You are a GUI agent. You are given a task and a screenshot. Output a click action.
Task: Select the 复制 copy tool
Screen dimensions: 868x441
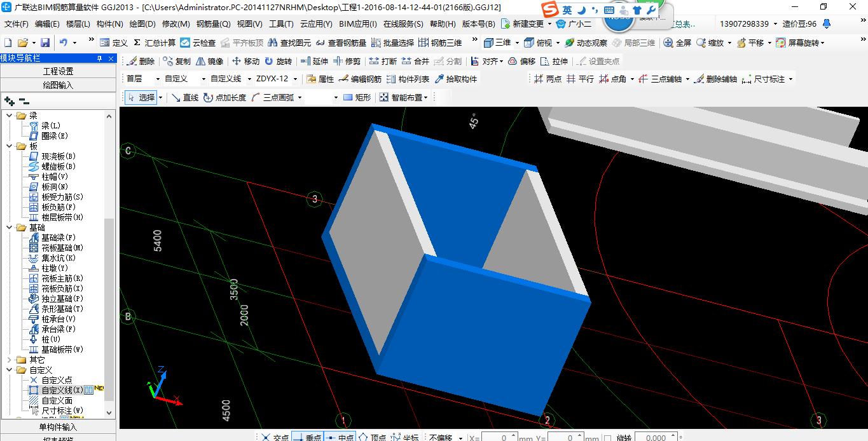tap(177, 61)
